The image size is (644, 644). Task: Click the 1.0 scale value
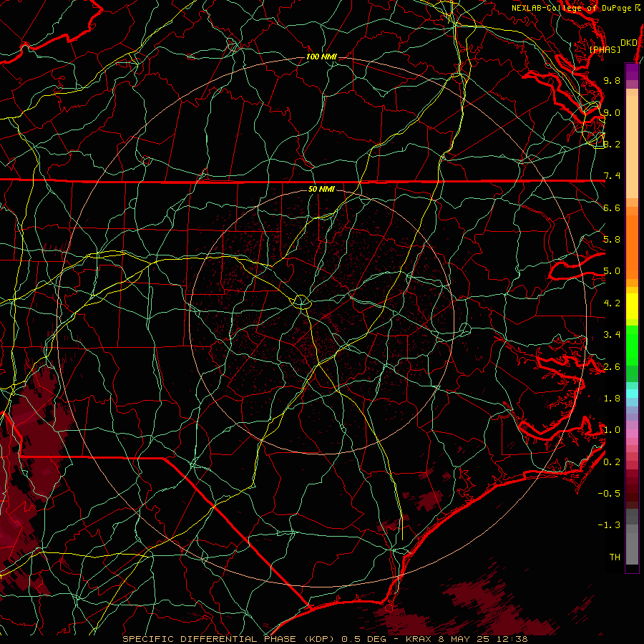coord(612,430)
